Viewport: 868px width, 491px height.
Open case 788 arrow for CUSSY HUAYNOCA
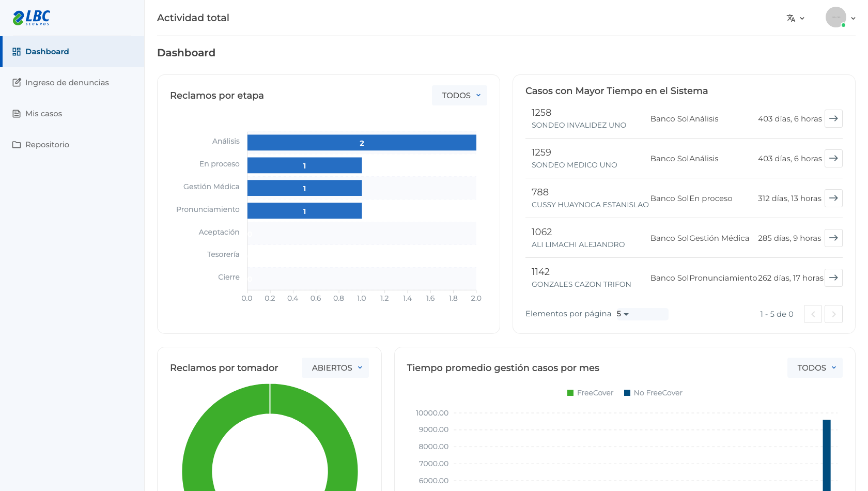click(x=833, y=198)
